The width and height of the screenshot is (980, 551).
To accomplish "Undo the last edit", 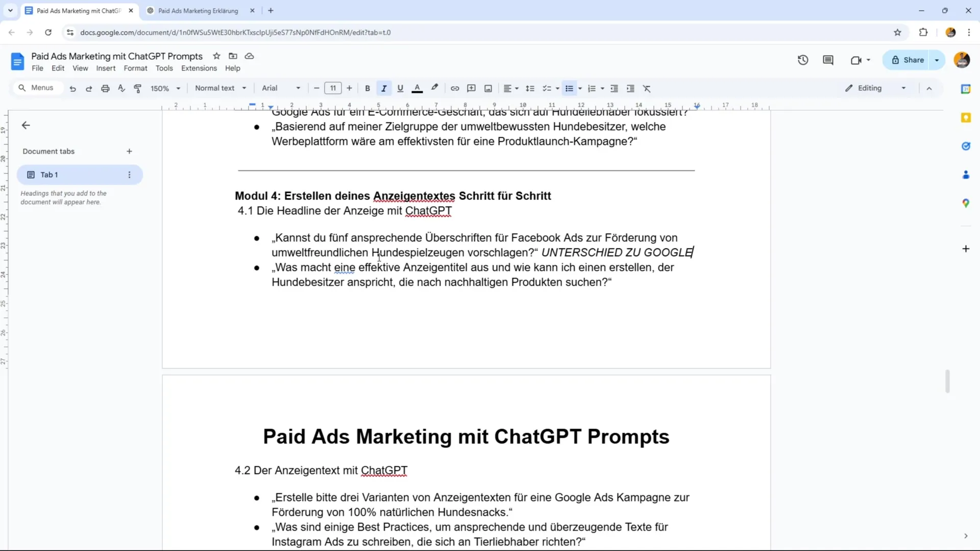I will point(72,88).
